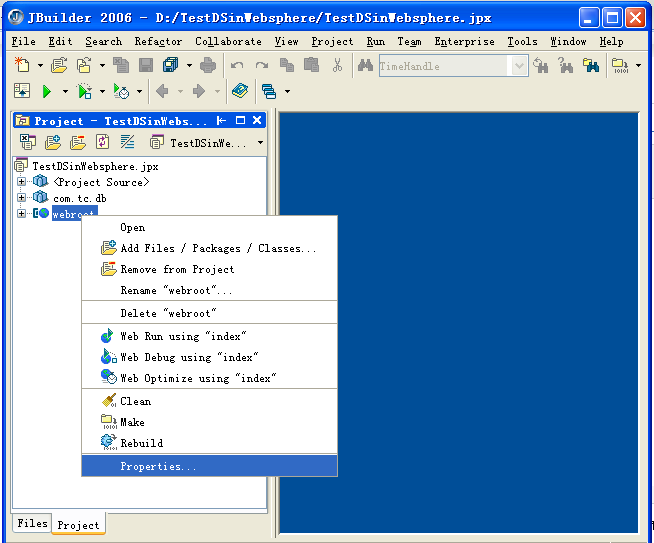This screenshot has width=654, height=543.
Task: Click the Cut scissors icon
Action: (337, 65)
